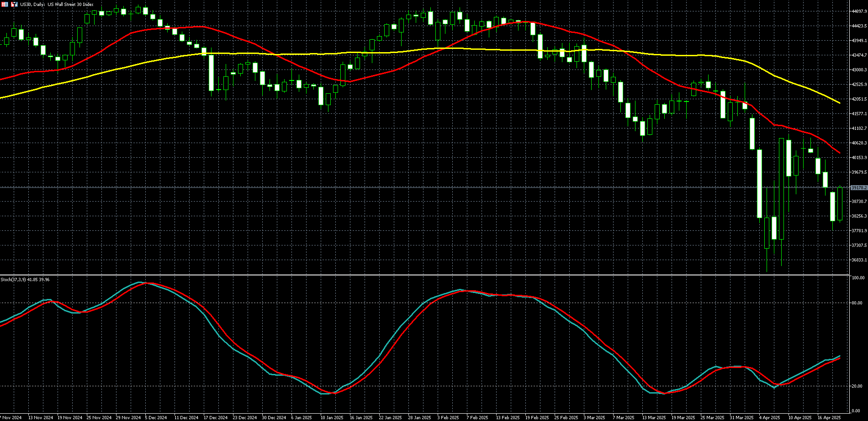Viewport: 868px width, 421px height.
Task: Click the 20.00 stochastic level label
Action: pyautogui.click(x=857, y=386)
